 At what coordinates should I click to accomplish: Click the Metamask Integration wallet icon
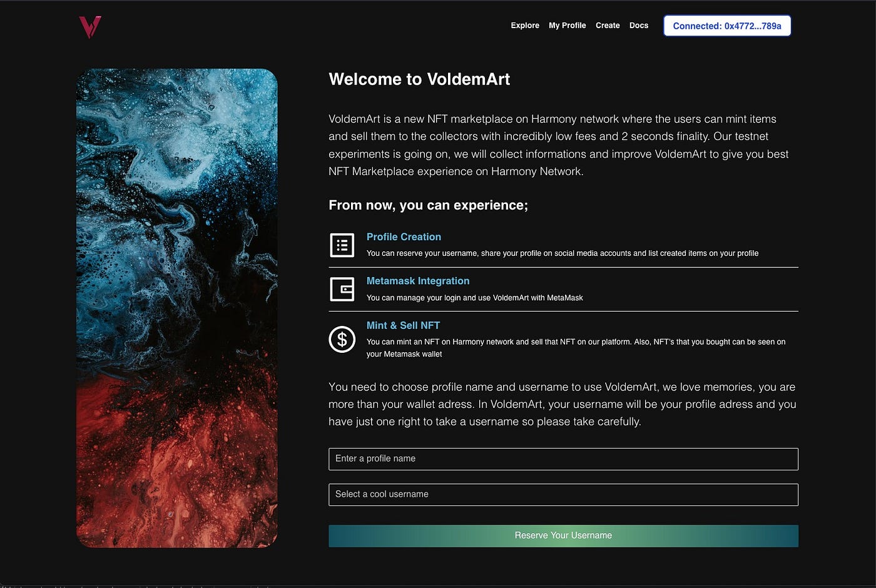[342, 289]
